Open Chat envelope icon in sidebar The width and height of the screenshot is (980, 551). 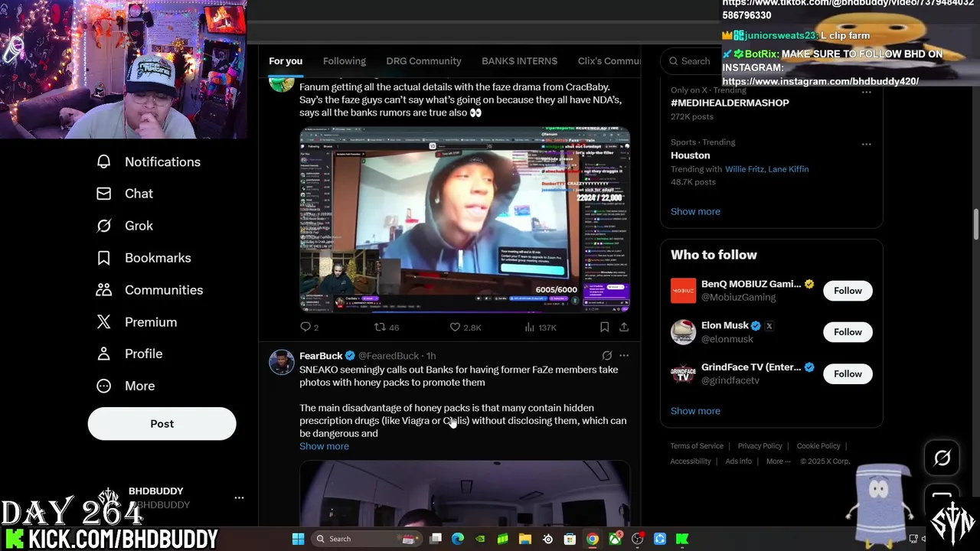(103, 194)
